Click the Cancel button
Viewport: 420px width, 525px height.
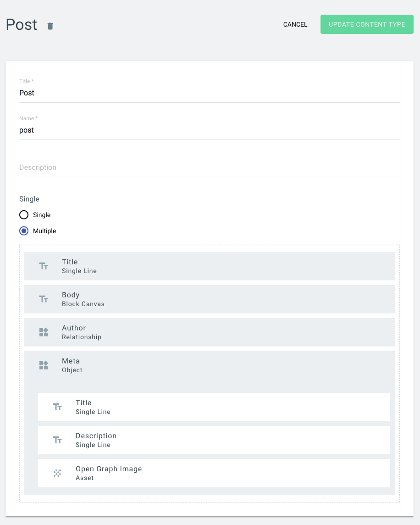pyautogui.click(x=295, y=24)
